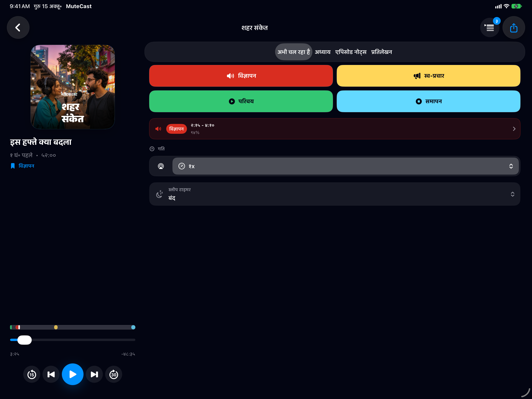Click the playback position slider knob

[25, 340]
